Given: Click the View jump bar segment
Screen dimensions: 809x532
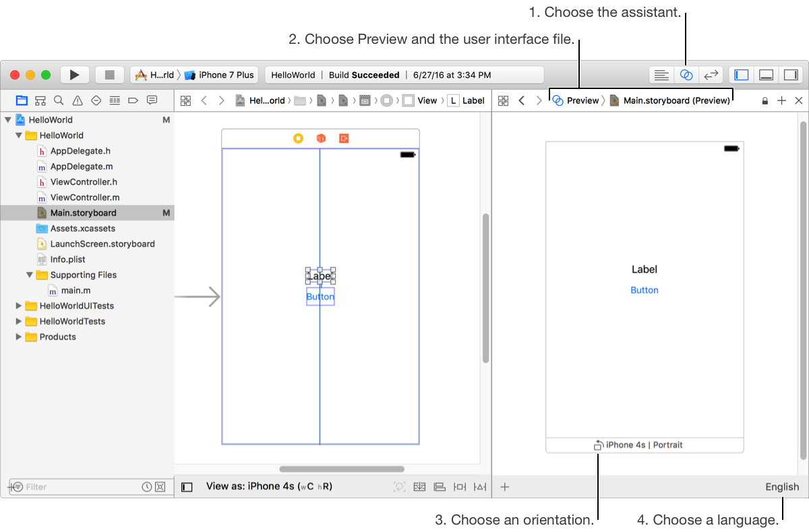Looking at the screenshot, I should (420, 100).
